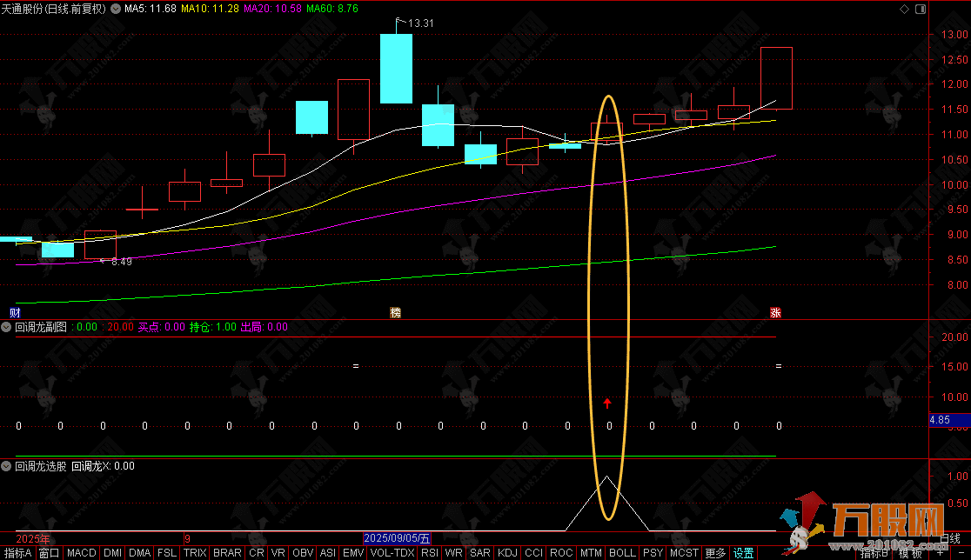Switch to SAR indicator
This screenshot has width=971, height=560.
pyautogui.click(x=480, y=552)
